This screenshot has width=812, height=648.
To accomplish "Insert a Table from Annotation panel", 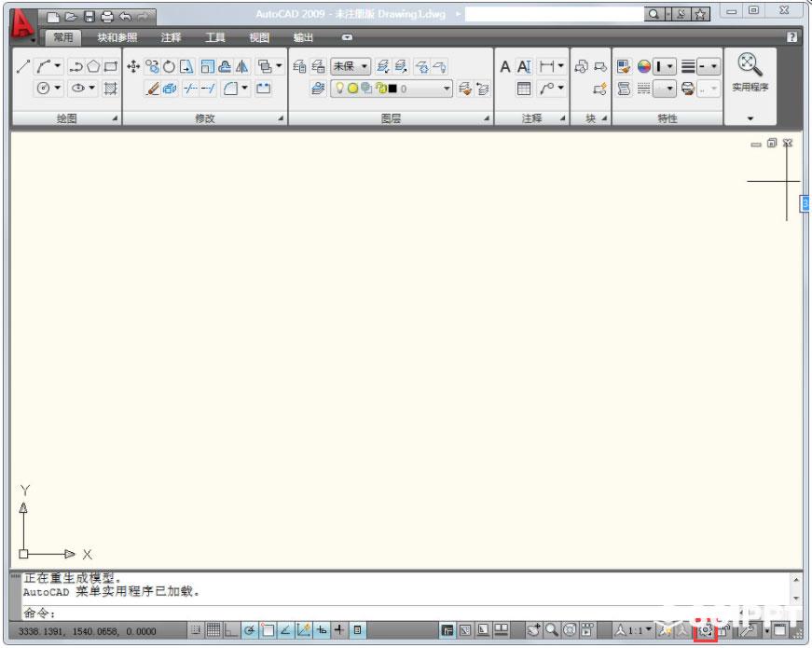I will pos(524,89).
